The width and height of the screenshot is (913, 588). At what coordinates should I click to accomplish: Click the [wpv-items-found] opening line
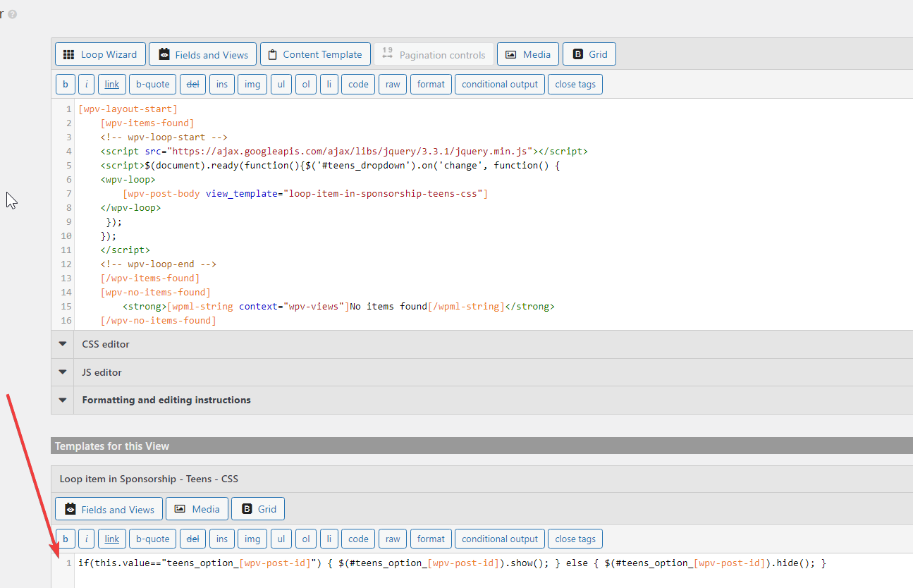147,123
